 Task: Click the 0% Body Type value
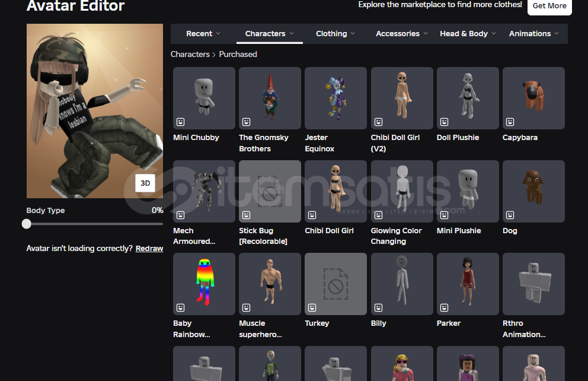[158, 211]
